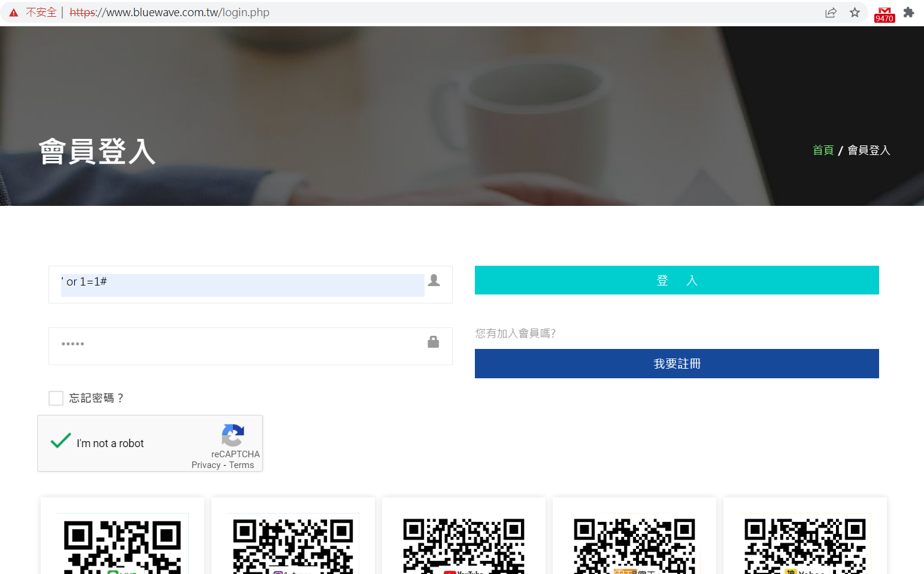Click the fourth QR code from the left
This screenshot has height=574, width=924.
tap(634, 545)
